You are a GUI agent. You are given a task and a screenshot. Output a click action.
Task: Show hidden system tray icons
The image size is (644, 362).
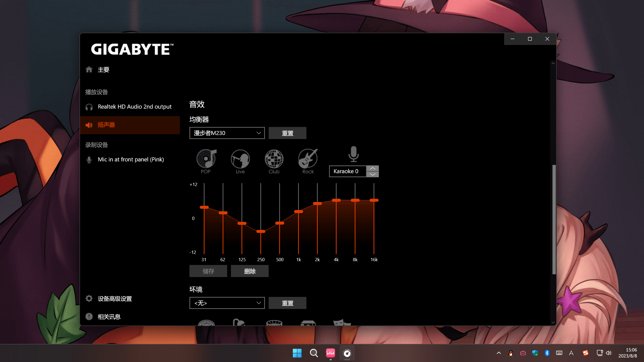click(499, 353)
